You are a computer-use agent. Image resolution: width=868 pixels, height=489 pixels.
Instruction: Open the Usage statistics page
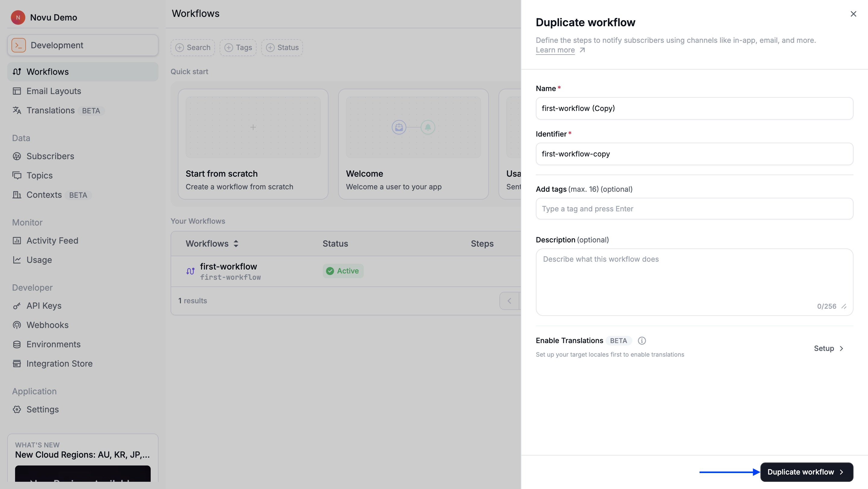pyautogui.click(x=39, y=260)
